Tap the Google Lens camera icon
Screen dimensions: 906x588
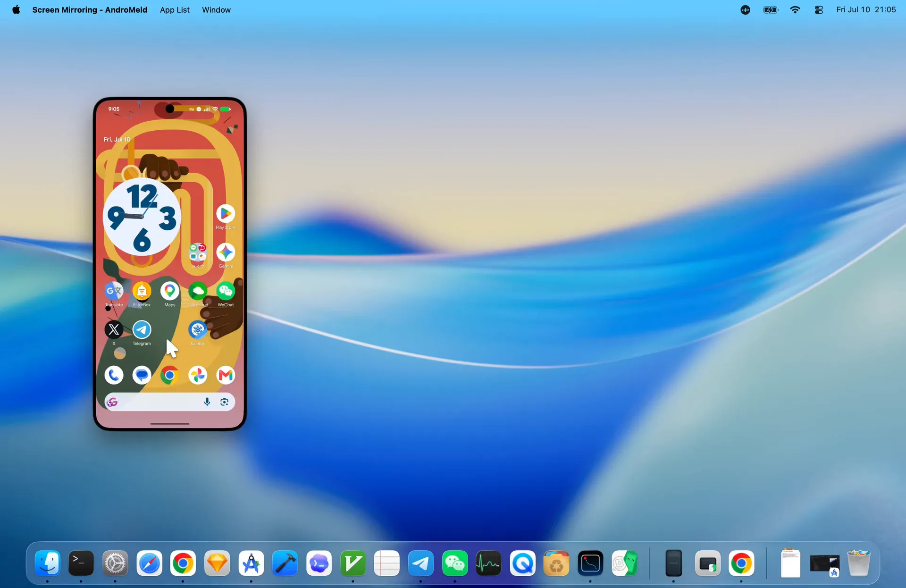click(x=224, y=402)
